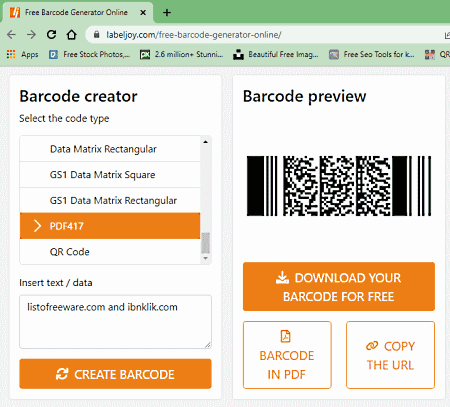
Task: Click the Insert text / data field
Action: (x=115, y=322)
